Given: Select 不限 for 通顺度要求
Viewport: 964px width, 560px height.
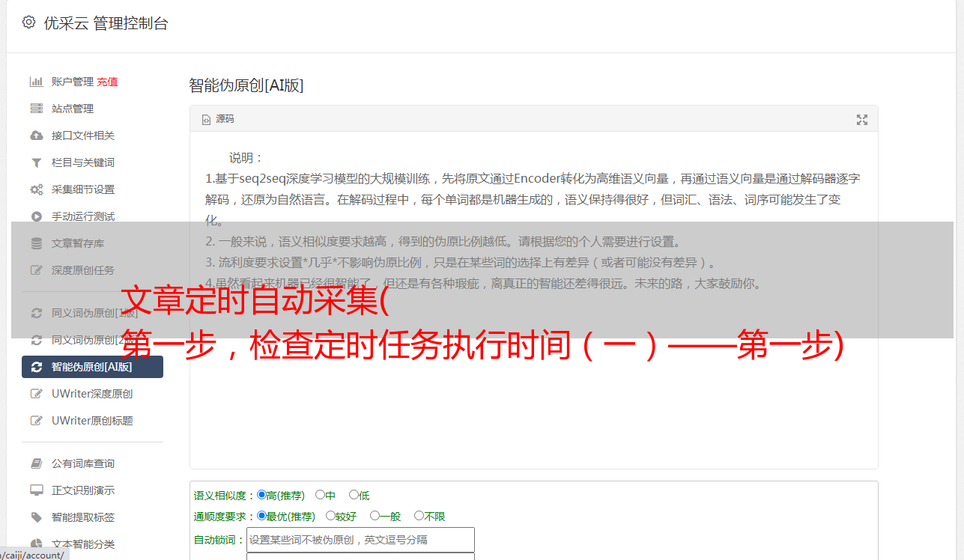Looking at the screenshot, I should 419,516.
